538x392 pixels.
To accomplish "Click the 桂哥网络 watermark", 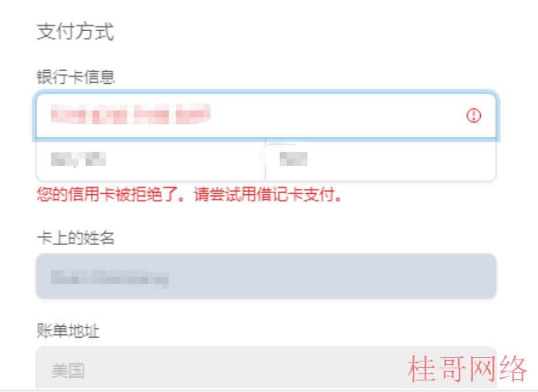I will click(467, 369).
